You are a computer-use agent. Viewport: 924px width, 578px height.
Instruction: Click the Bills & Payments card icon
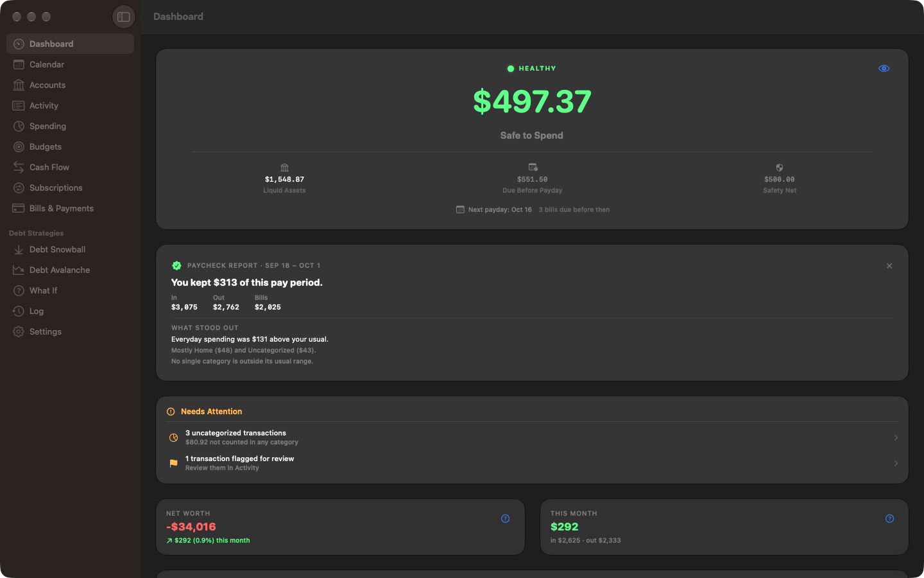(19, 208)
